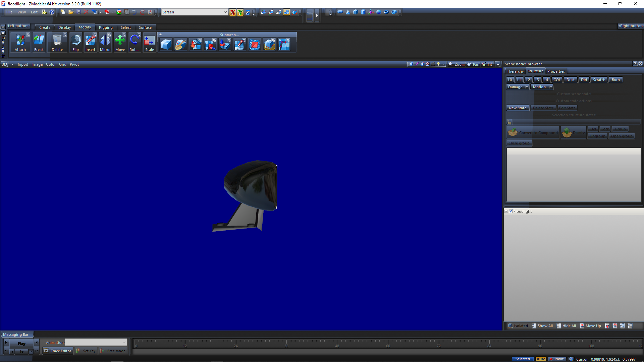Expand the Floodlight tree node

pos(506,212)
